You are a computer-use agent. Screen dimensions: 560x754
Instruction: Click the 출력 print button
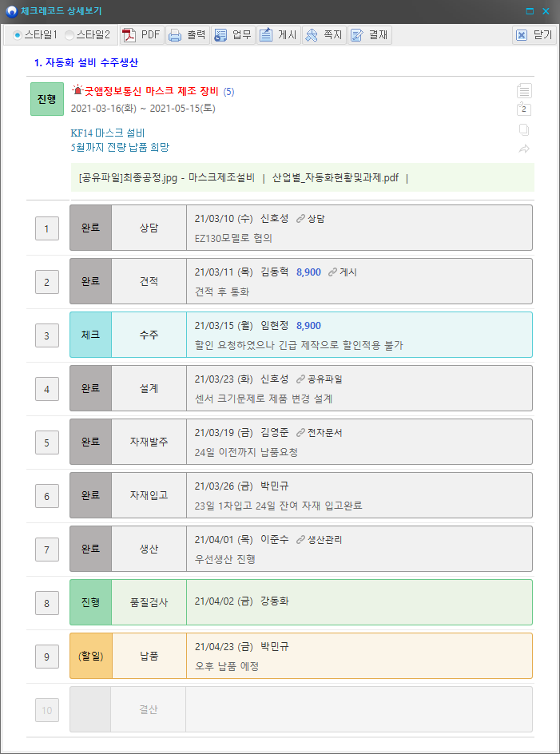click(x=187, y=35)
